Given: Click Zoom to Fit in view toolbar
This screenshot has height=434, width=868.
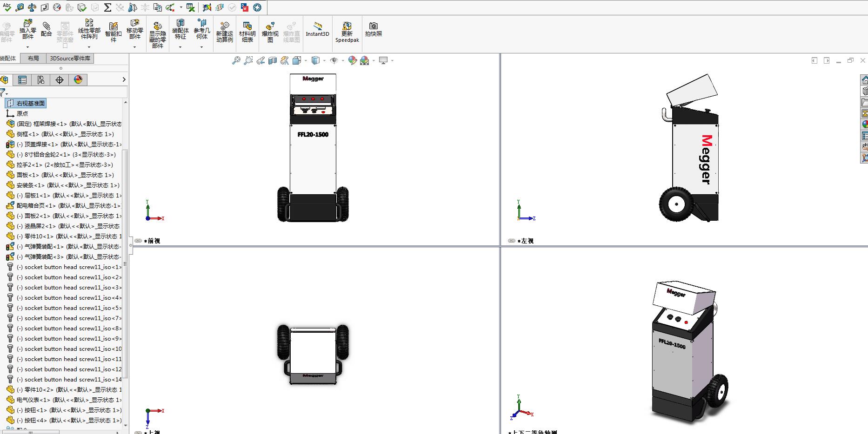Looking at the screenshot, I should pyautogui.click(x=236, y=60).
